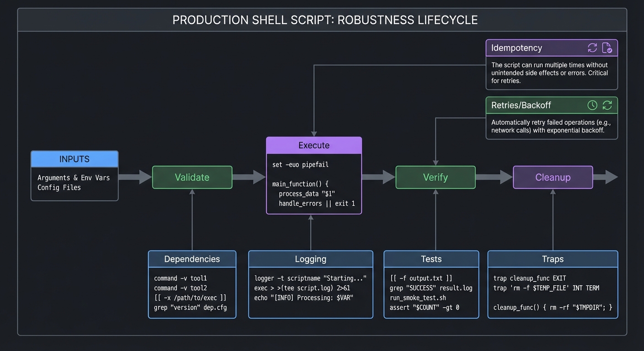Click 'command -v tool1' in Dependencies

click(180, 278)
